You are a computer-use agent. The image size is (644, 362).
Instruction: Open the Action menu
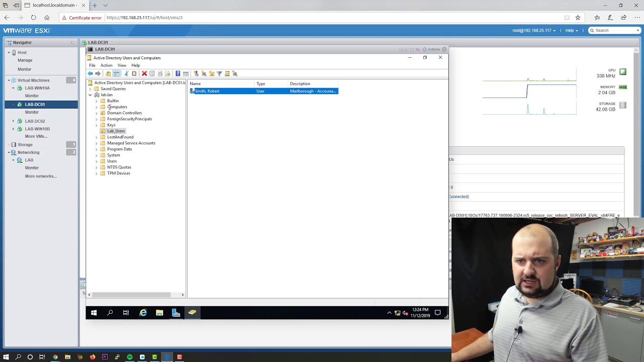[x=106, y=65]
